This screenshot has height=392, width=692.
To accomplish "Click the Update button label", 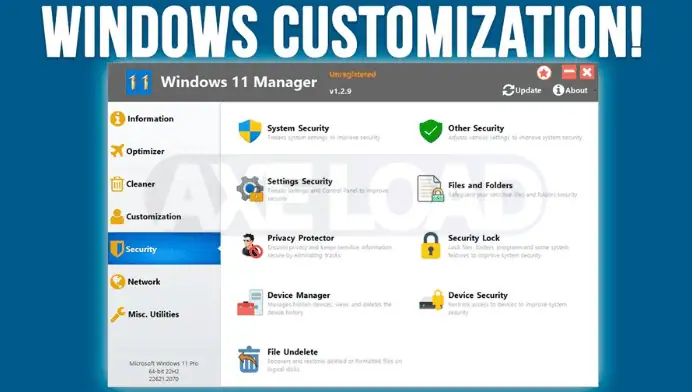I will pos(528,90).
